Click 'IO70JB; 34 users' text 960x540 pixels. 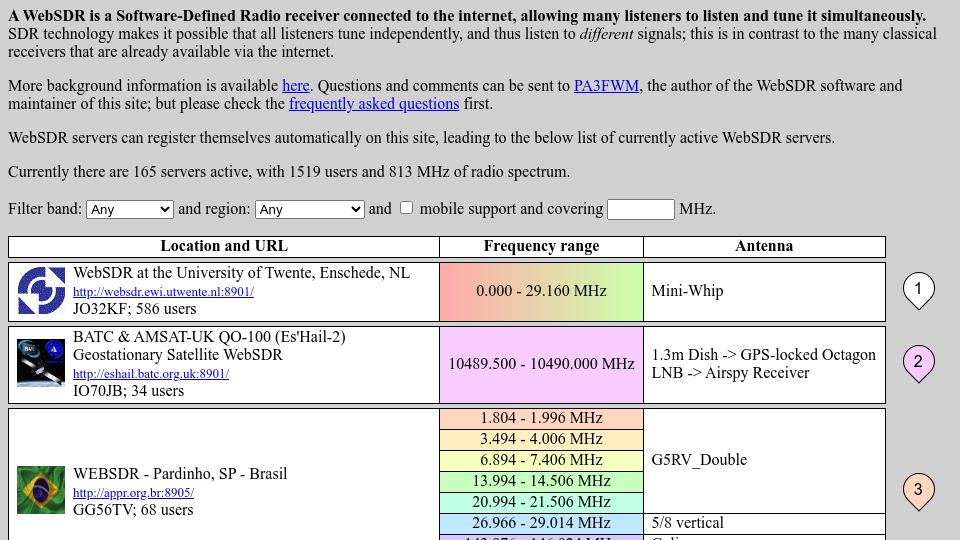click(129, 391)
